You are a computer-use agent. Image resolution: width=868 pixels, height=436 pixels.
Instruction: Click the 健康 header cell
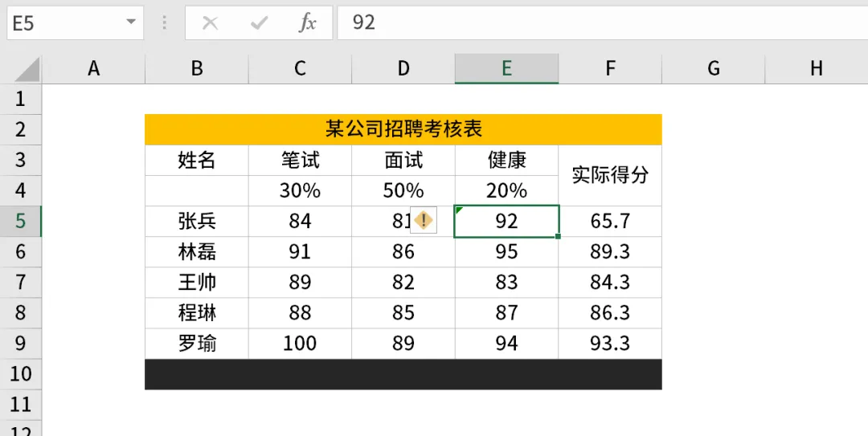(506, 161)
